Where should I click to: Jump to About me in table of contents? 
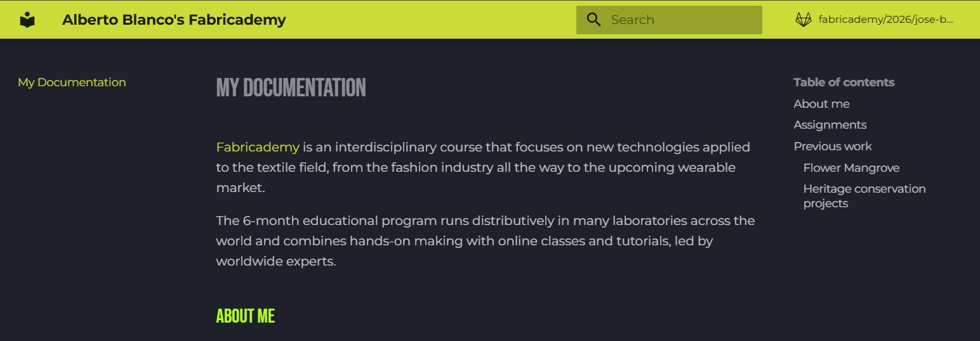click(821, 104)
